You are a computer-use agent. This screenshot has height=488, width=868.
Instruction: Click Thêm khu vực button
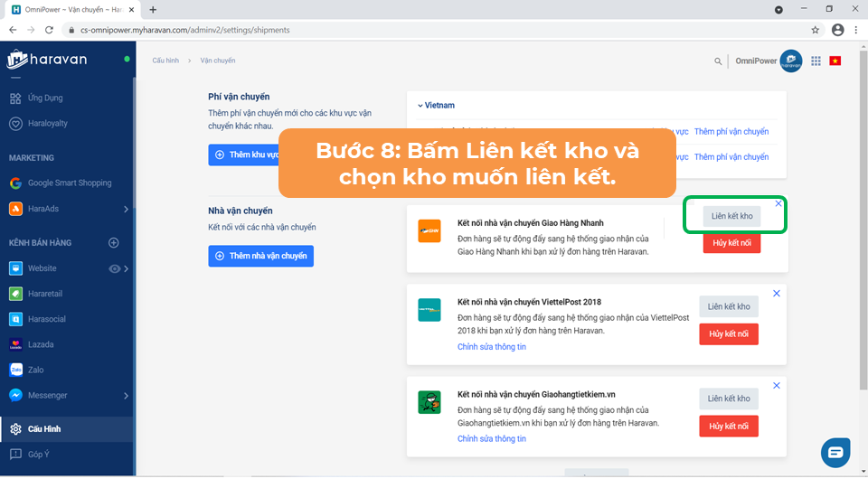244,155
